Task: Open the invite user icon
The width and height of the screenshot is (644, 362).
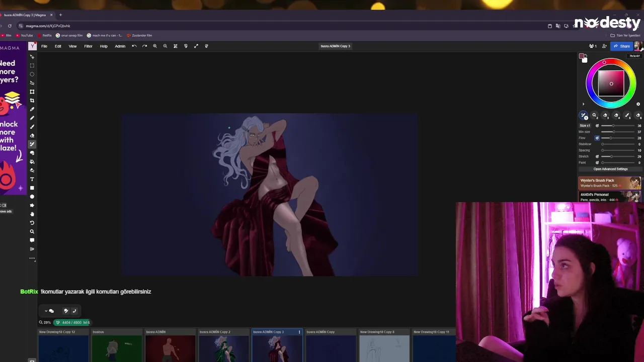Action: [604, 46]
